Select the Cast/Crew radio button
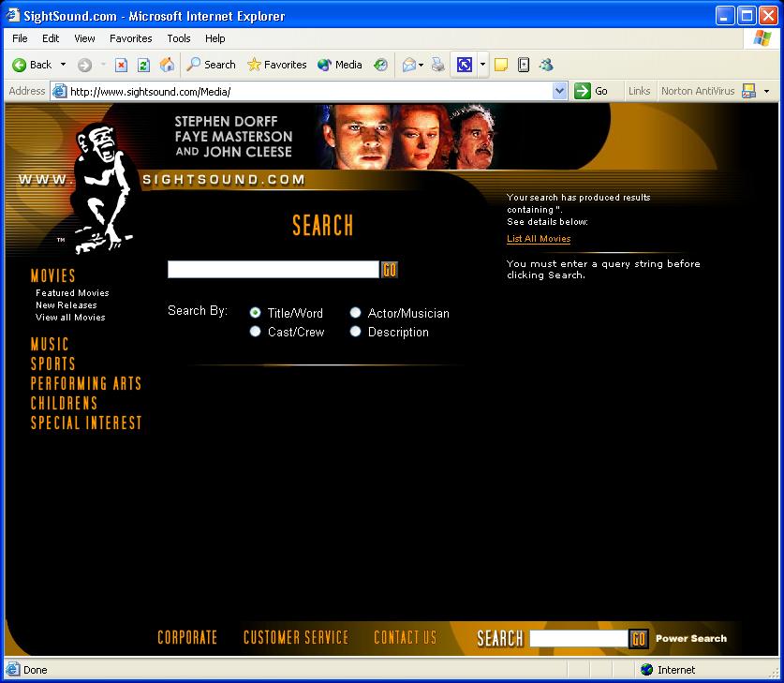 (x=255, y=332)
